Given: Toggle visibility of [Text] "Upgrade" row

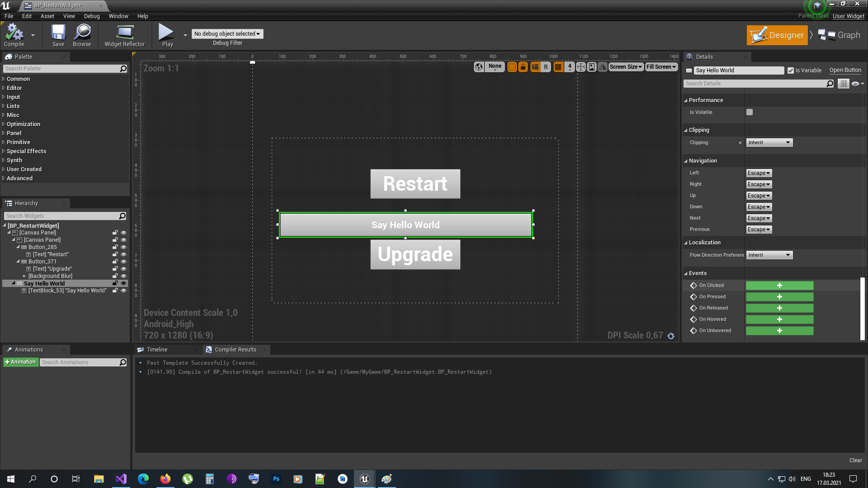Looking at the screenshot, I should coord(123,269).
